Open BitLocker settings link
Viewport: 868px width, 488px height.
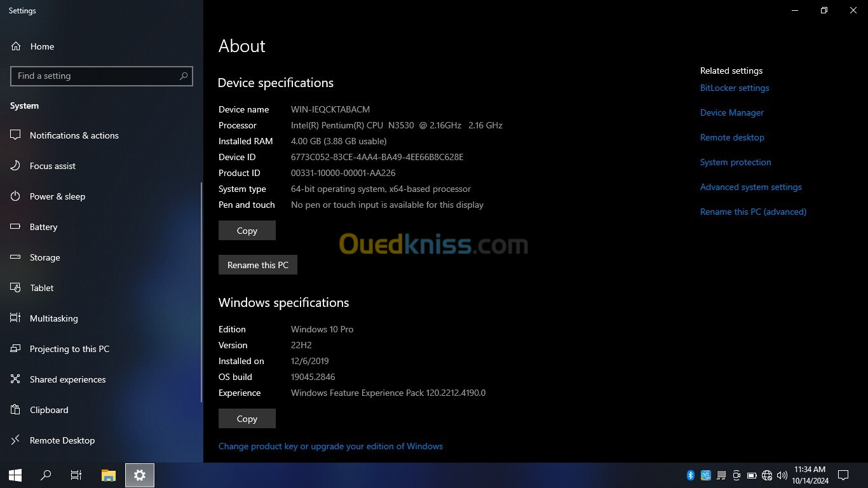click(735, 88)
